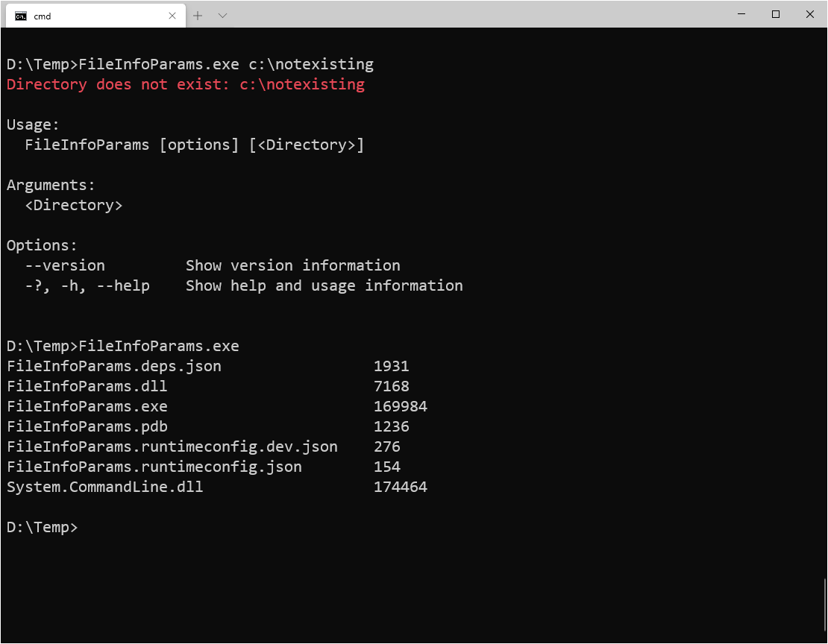The image size is (828, 644).
Task: Open a new terminal tab with the plus button
Action: click(197, 15)
